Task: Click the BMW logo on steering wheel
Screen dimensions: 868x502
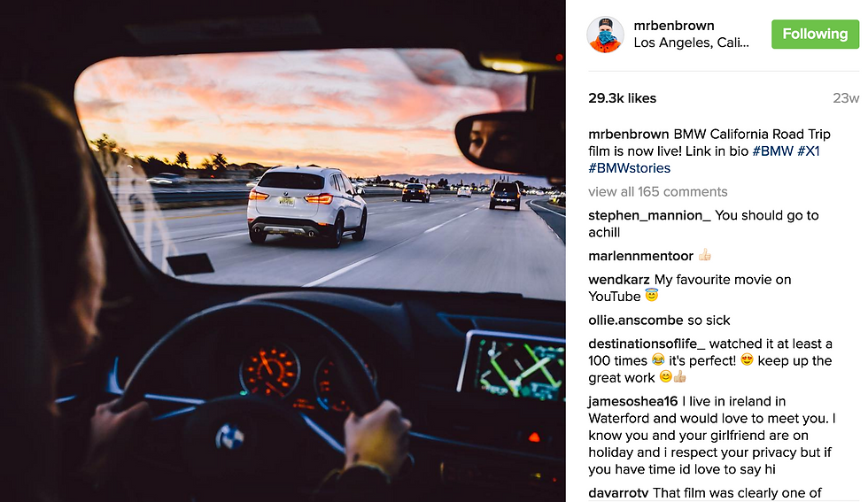Action: tap(229, 437)
